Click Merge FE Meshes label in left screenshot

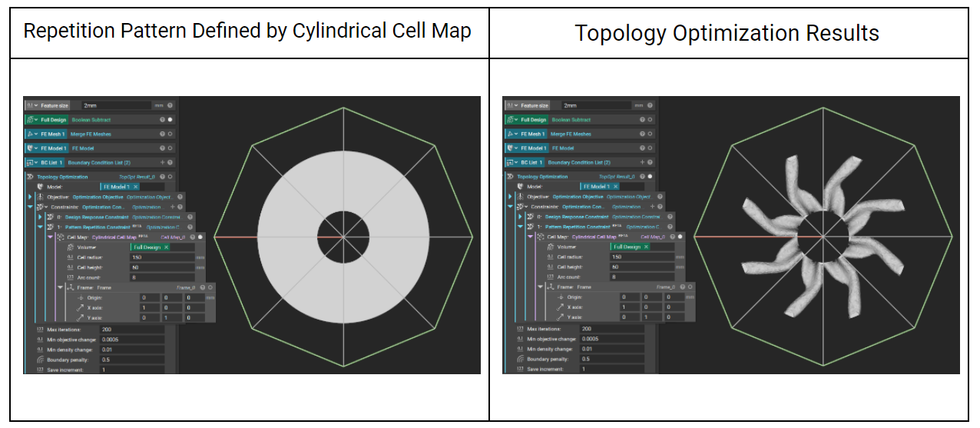pyautogui.click(x=91, y=134)
